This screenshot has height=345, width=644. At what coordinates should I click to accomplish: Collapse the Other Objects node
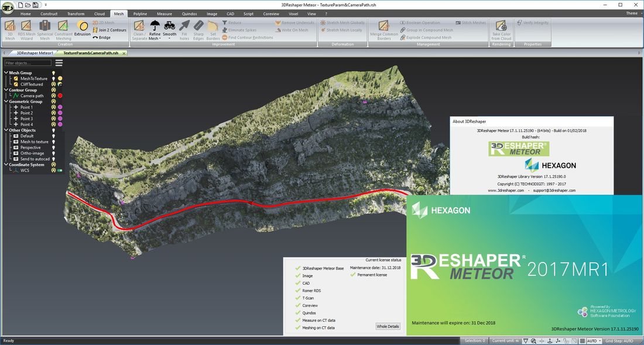coord(6,130)
